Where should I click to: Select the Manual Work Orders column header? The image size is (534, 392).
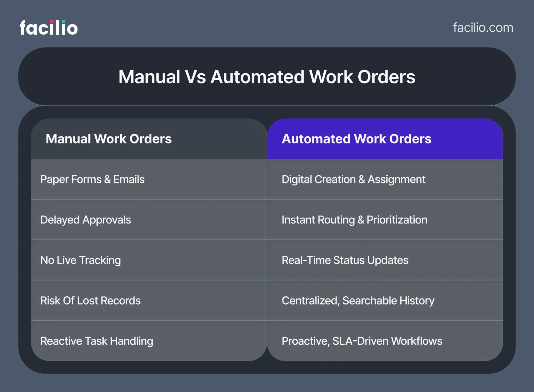(109, 139)
